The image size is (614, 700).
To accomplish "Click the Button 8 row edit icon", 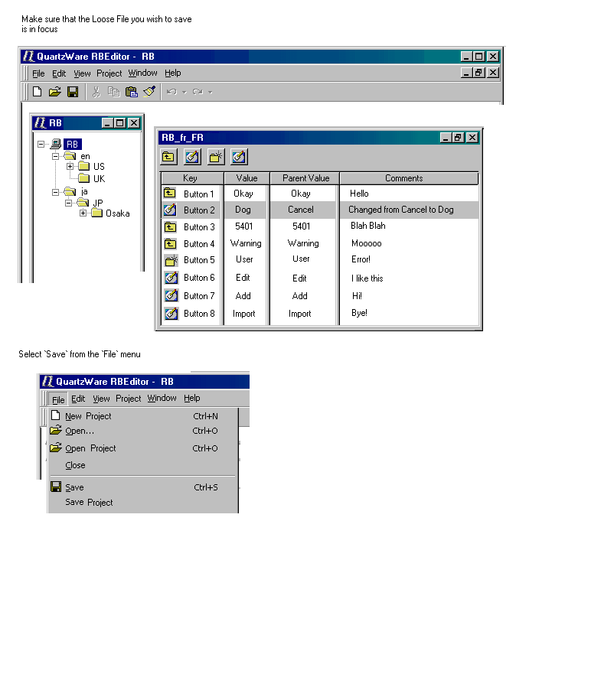I will (170, 314).
